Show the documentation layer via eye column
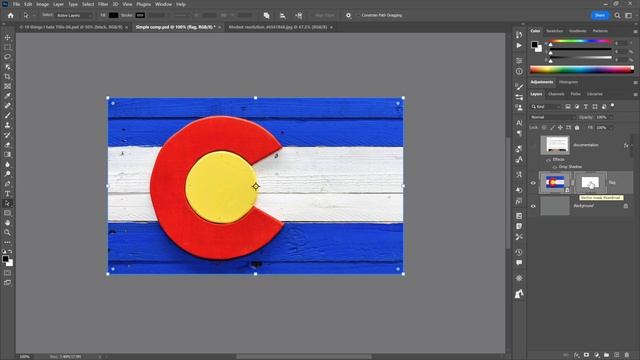The width and height of the screenshot is (640, 360). coord(533,145)
